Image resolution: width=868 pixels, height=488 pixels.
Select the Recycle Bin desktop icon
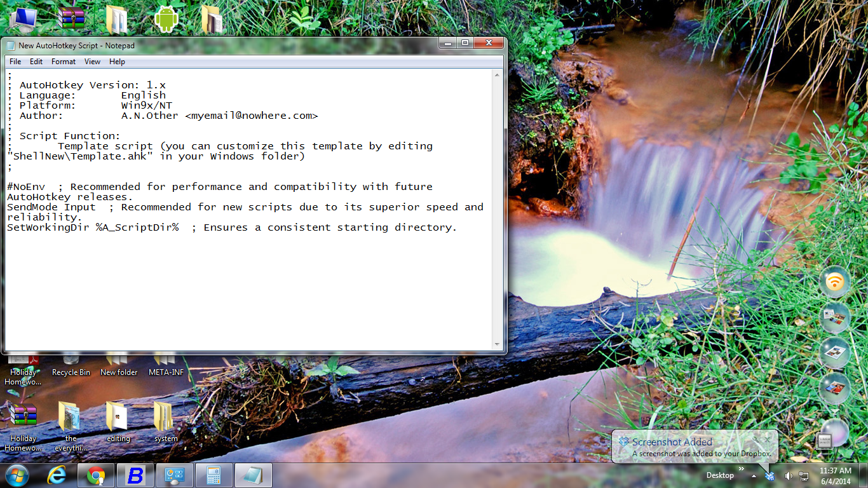coord(71,365)
